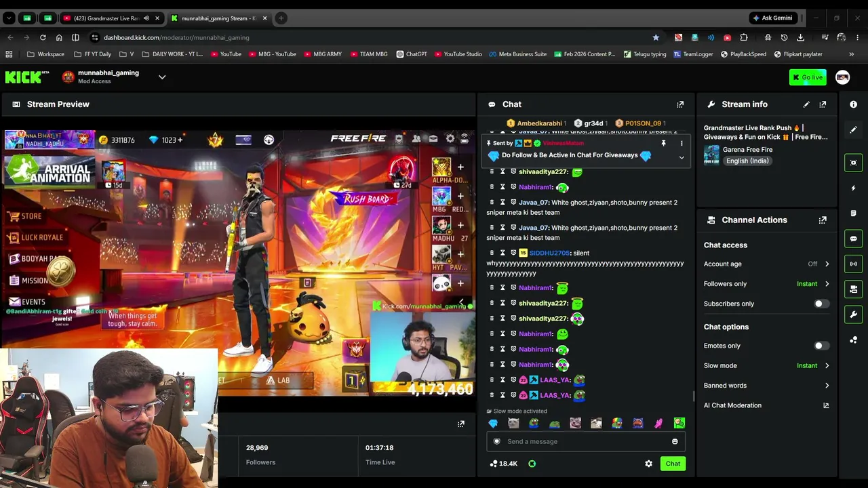
Task: Pop out the Stream info panel
Action: pos(823,104)
